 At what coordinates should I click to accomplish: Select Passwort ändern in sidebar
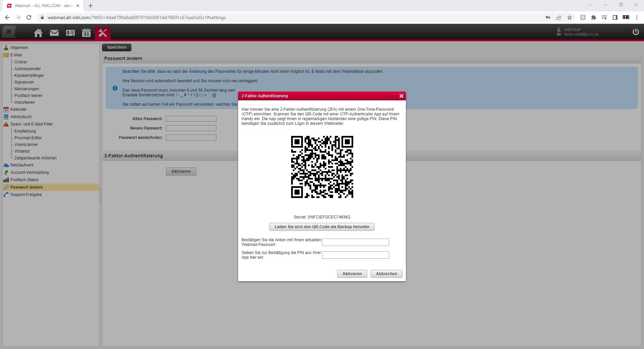51,187
